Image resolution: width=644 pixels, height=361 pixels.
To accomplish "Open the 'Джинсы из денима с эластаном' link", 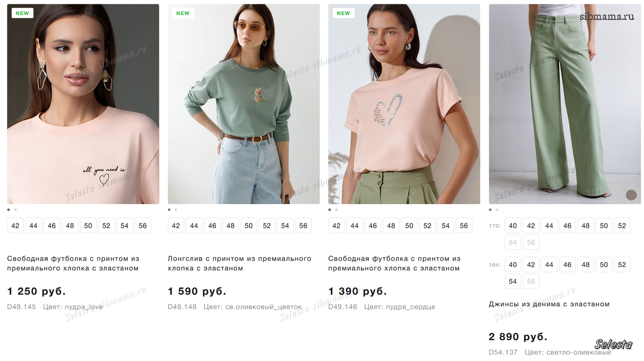I will [x=549, y=304].
